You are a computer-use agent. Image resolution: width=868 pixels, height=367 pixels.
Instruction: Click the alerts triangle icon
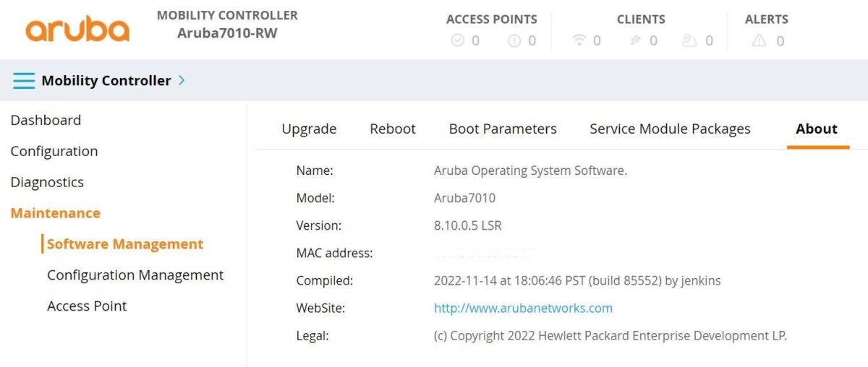click(759, 41)
